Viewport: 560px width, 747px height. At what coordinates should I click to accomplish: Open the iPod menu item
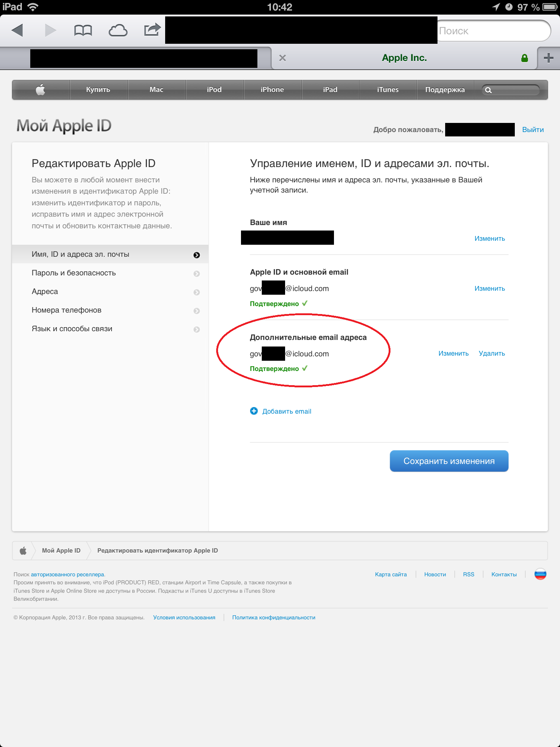214,90
